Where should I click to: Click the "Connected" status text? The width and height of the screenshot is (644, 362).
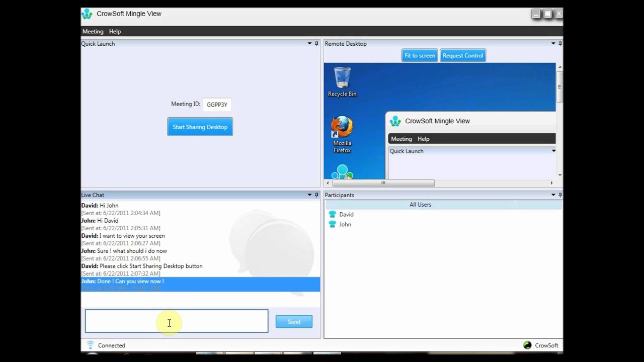pos(112,345)
